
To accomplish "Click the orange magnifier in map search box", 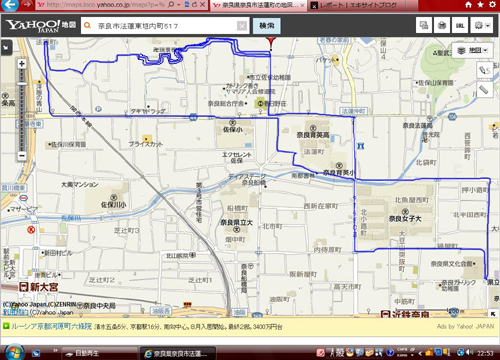I will click(x=88, y=25).
